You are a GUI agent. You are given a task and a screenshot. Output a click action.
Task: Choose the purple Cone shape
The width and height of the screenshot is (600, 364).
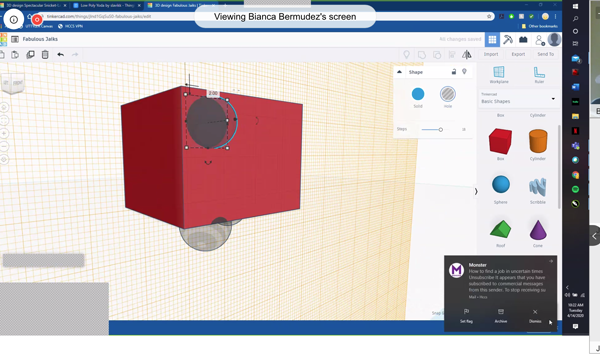(538, 229)
